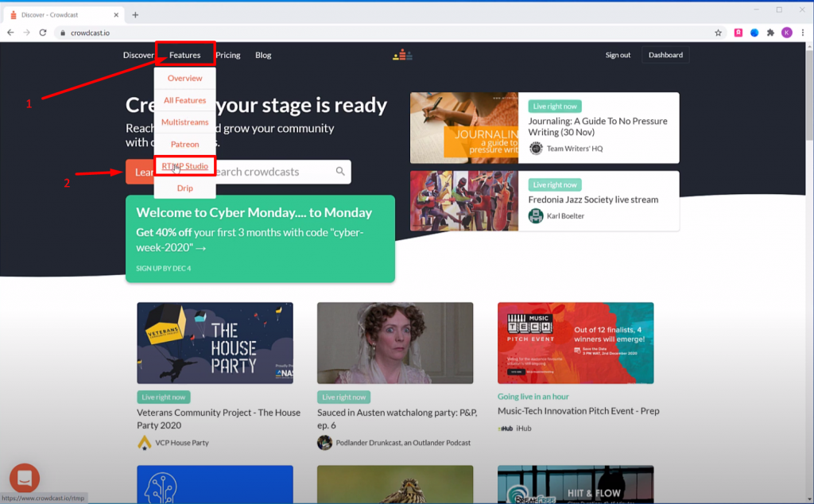Viewport: 814px width, 504px height.
Task: Open the pink browser extension icon
Action: [738, 33]
